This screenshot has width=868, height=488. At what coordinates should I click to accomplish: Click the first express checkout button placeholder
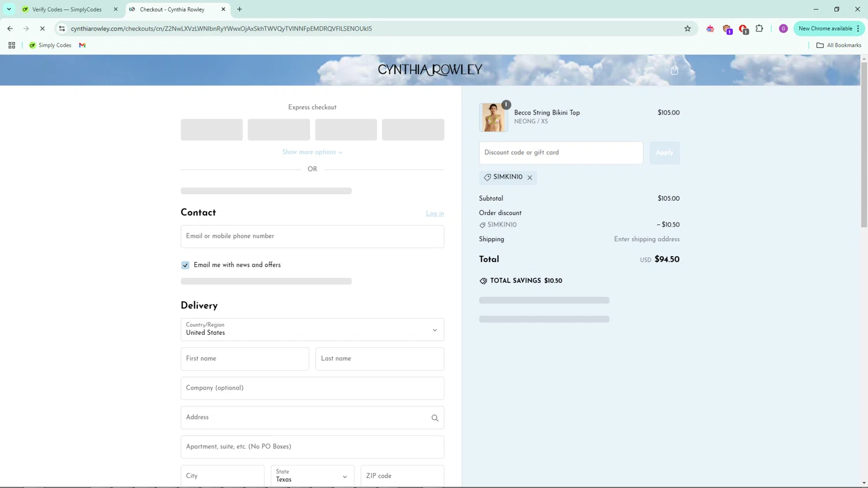coord(212,130)
